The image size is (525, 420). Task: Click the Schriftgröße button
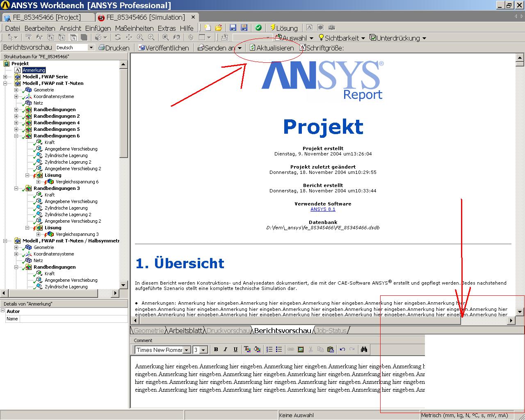(322, 48)
